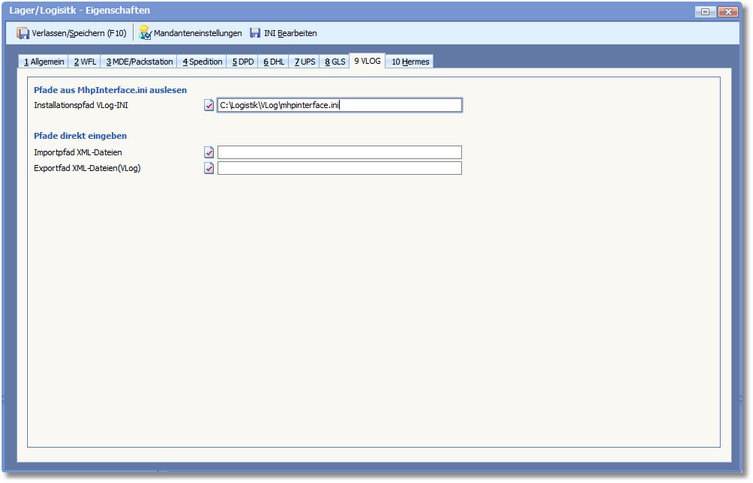Toggle the Exportpfad XML-Dateien(VLog) checkbox
Viewport: 753px width, 483px height.
209,169
